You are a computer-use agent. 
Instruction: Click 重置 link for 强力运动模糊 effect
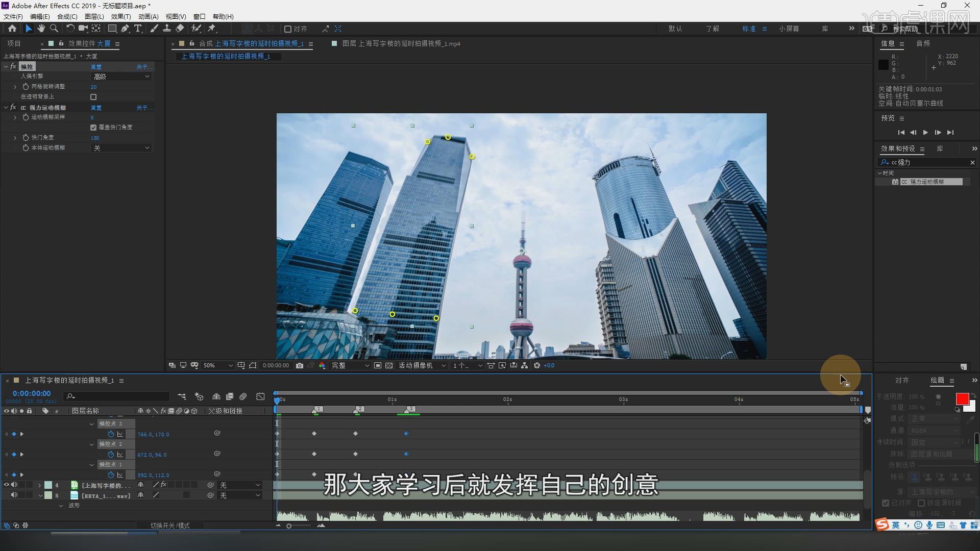point(96,108)
